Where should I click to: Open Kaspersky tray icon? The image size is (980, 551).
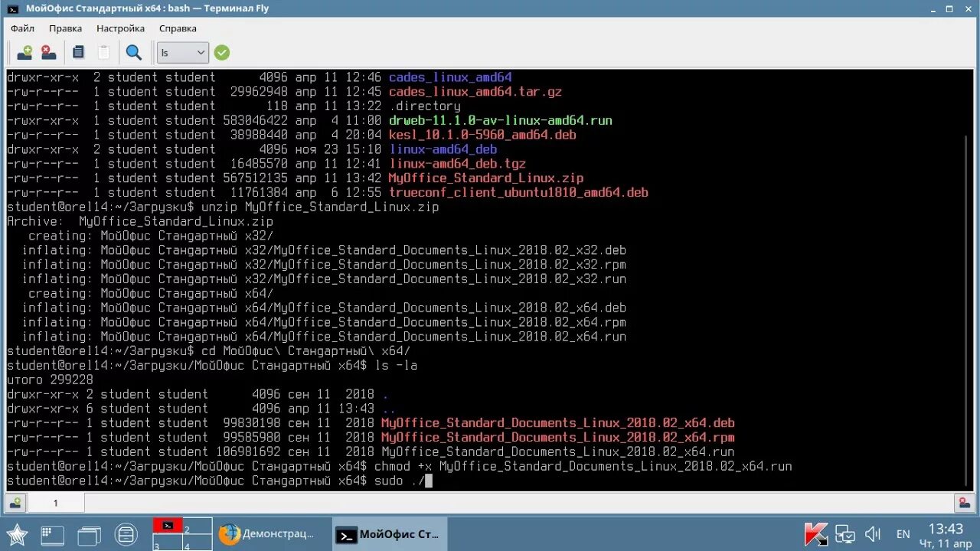[x=815, y=534]
